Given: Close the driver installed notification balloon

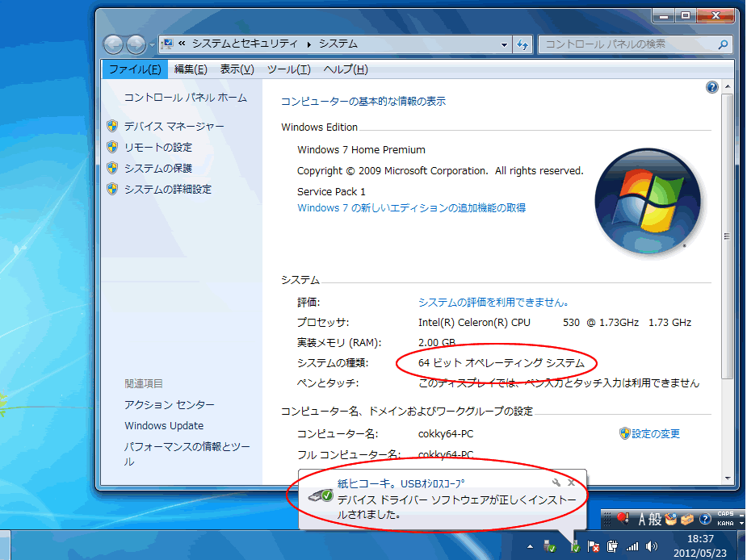Looking at the screenshot, I should pyautogui.click(x=571, y=483).
